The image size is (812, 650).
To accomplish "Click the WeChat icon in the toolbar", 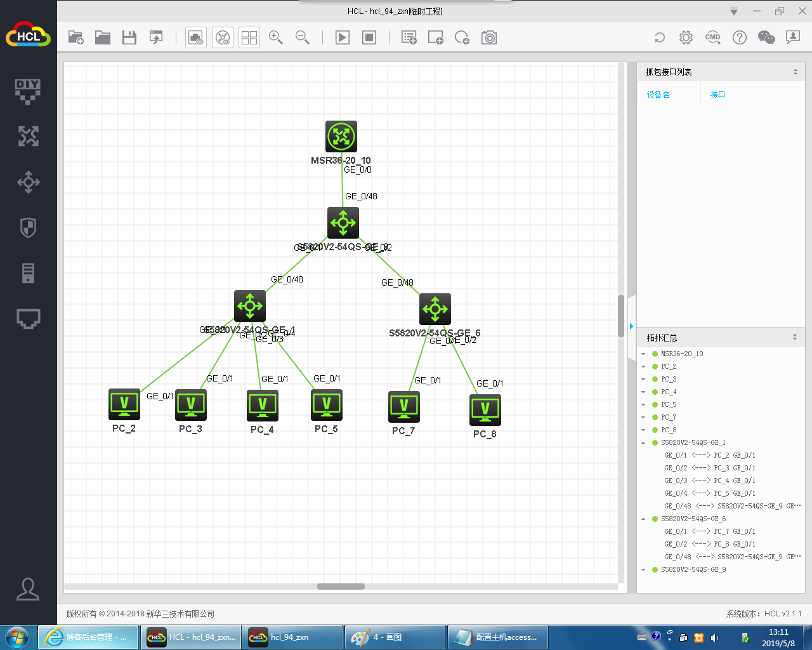I will pyautogui.click(x=766, y=37).
